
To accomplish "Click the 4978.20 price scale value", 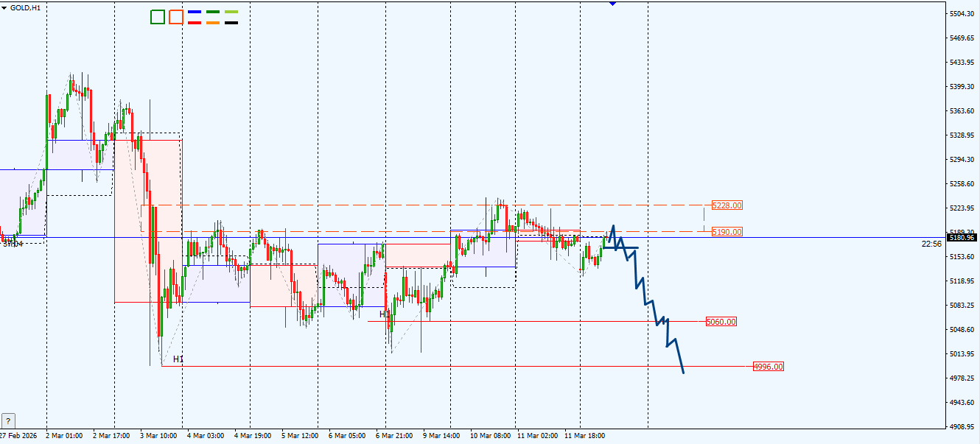I will coord(963,378).
